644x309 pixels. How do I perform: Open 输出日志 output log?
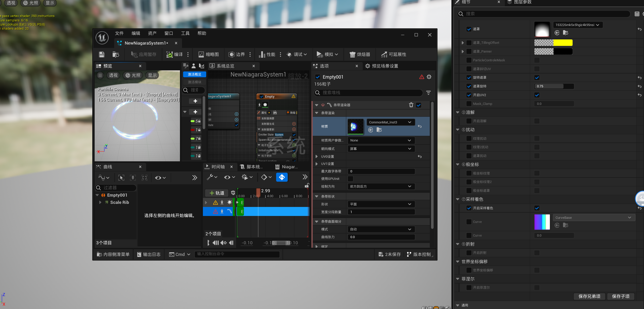tap(149, 254)
